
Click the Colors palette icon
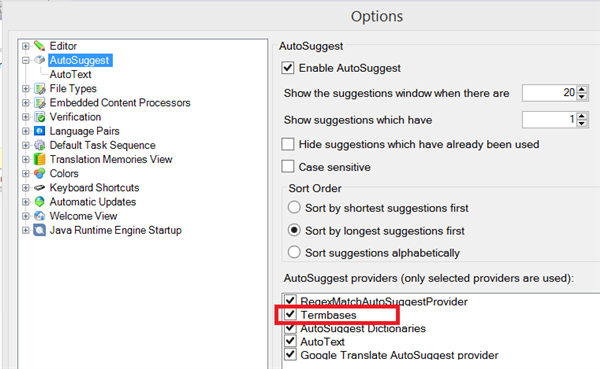pos(40,173)
